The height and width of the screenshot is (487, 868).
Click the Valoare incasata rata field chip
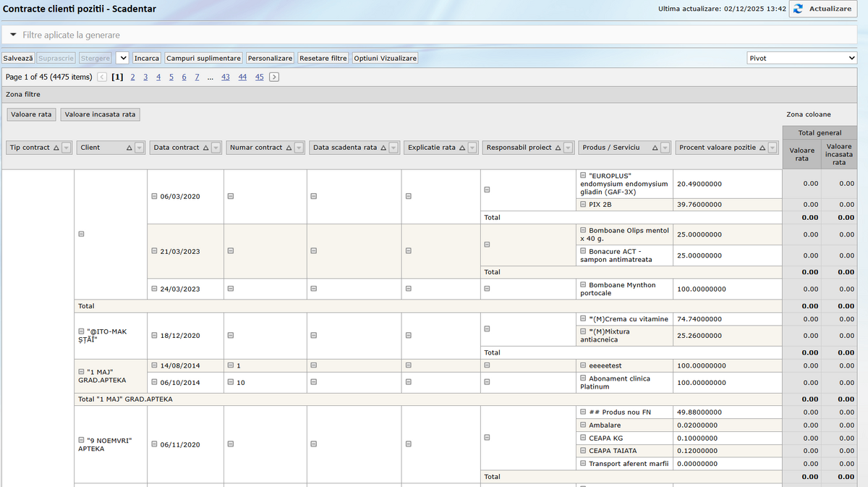[100, 114]
